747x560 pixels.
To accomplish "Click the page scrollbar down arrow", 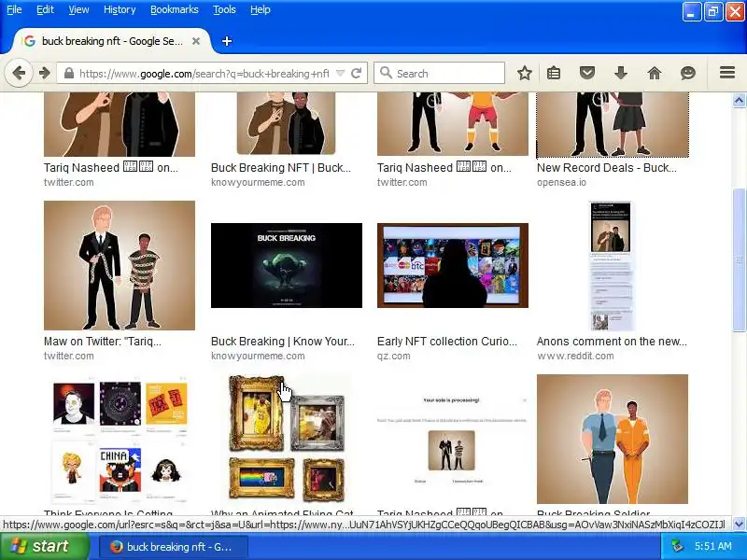I will (x=739, y=524).
